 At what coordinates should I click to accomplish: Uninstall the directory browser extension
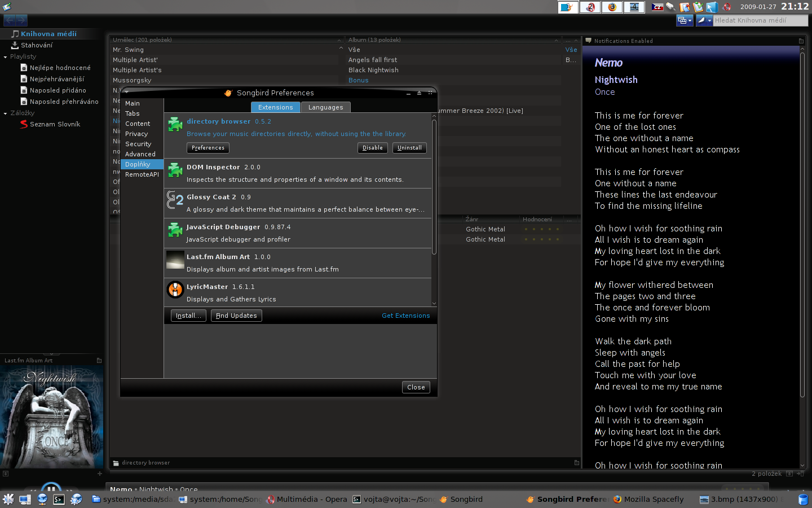point(409,148)
